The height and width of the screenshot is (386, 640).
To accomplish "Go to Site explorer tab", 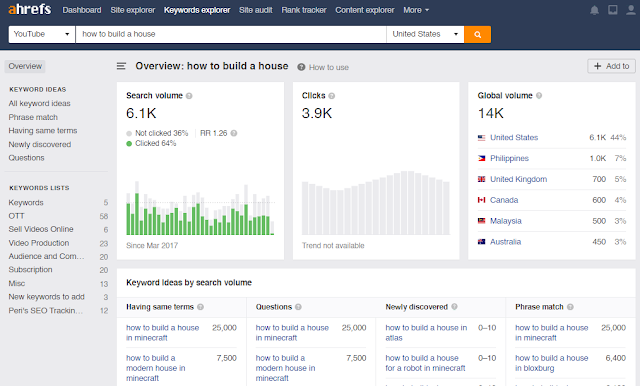I will click(x=133, y=10).
